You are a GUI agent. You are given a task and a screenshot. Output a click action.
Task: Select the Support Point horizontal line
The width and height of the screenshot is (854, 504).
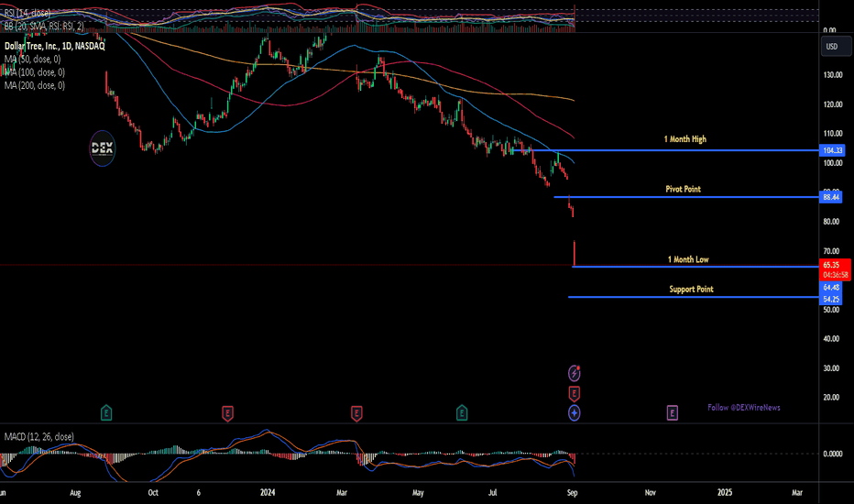point(693,297)
